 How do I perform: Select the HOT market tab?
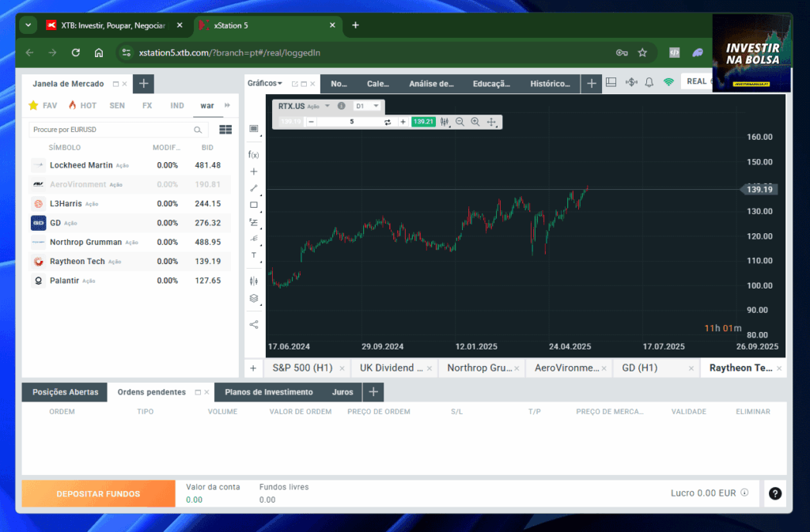(82, 105)
